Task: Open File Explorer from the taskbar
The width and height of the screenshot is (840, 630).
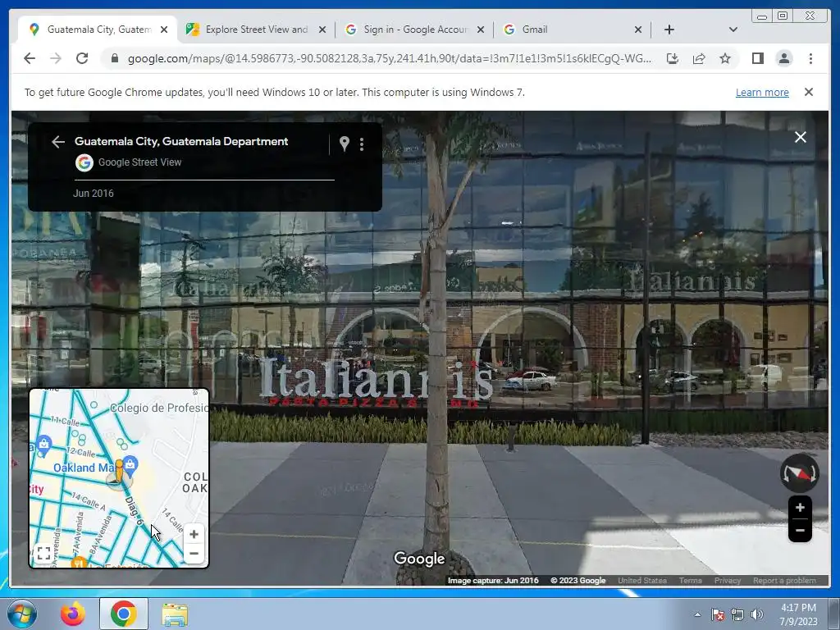Action: (175, 614)
